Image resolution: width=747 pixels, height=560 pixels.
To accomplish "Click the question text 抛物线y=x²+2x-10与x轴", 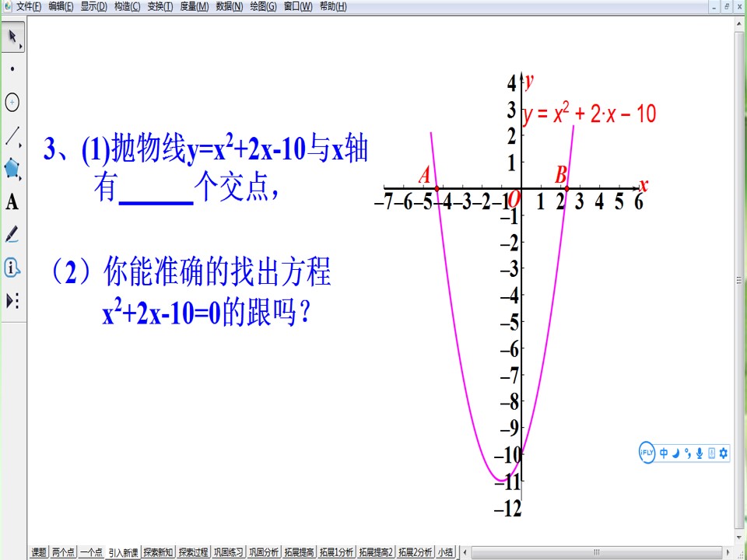I will (240, 149).
